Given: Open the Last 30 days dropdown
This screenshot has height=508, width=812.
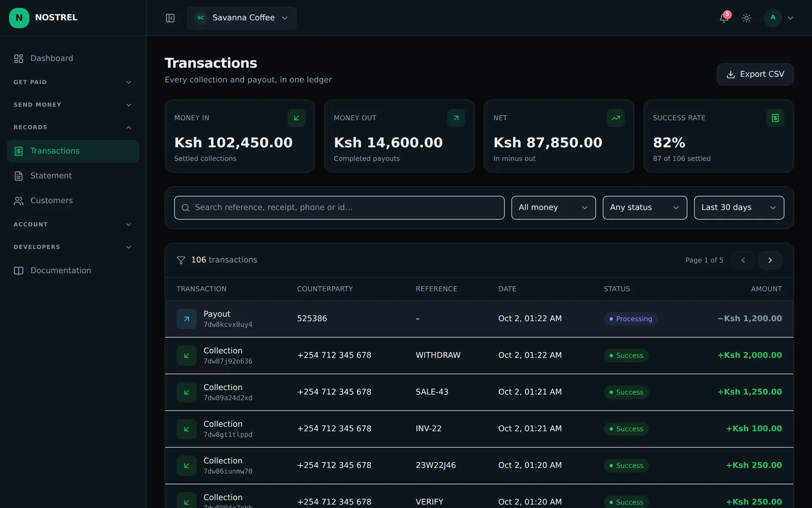Looking at the screenshot, I should [x=739, y=208].
